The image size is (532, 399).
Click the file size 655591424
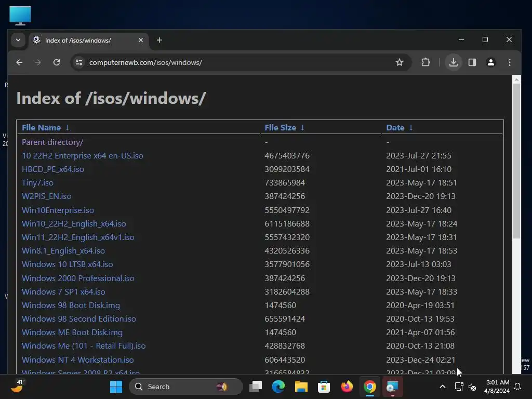[285, 319]
